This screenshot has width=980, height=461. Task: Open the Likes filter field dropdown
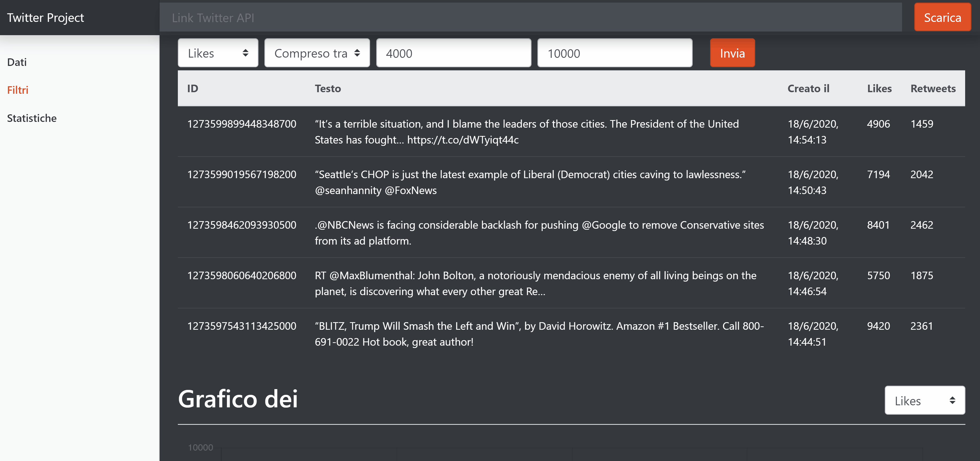(x=217, y=53)
